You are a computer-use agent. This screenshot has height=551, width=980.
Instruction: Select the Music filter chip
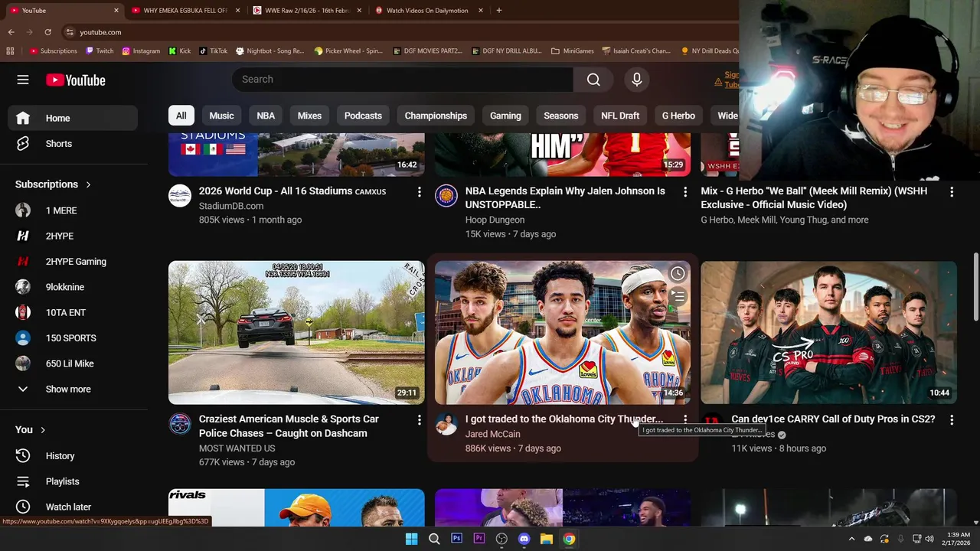coord(221,116)
